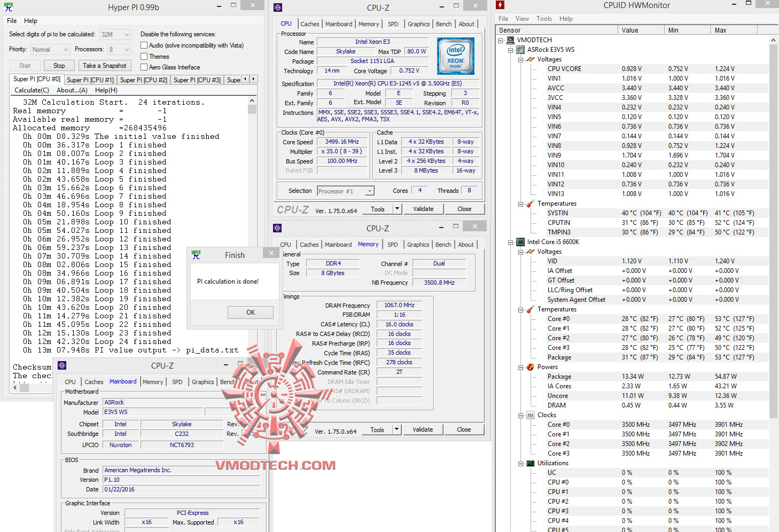Open the View menu in HWMonitor
Screen dimensions: 779x532
(x=522, y=19)
